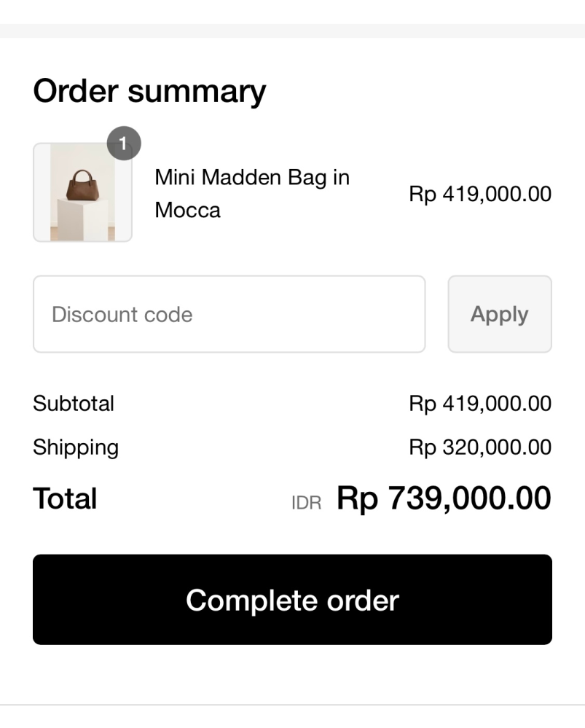
Task: Click the item price beside the product name
Action: 479,194
